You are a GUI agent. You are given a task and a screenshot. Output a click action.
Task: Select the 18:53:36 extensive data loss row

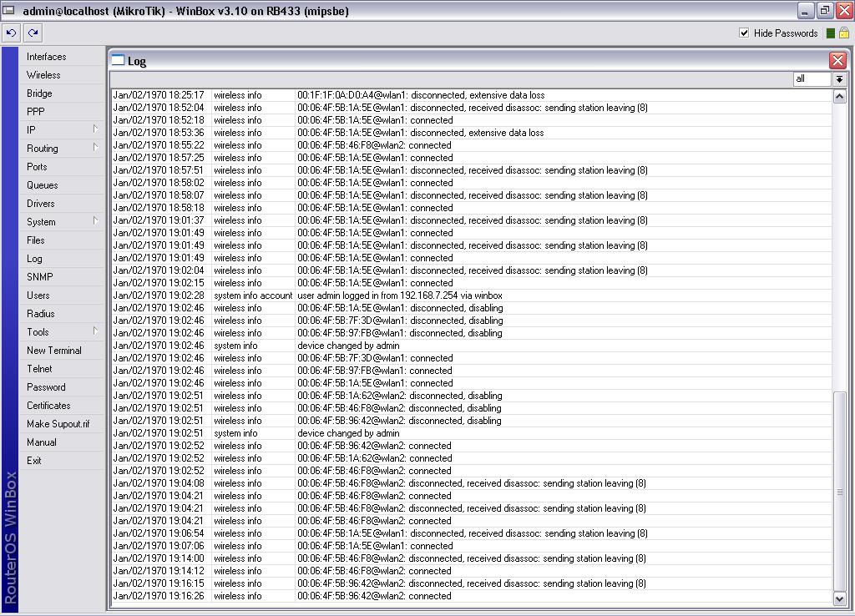pos(471,133)
